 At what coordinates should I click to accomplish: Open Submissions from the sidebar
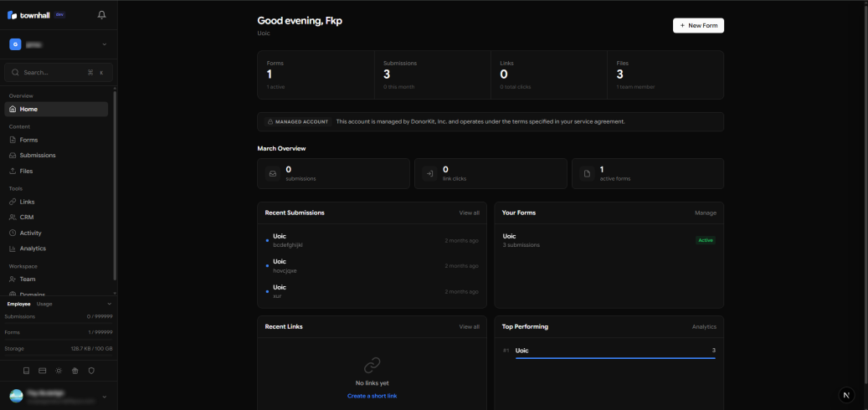56,156
